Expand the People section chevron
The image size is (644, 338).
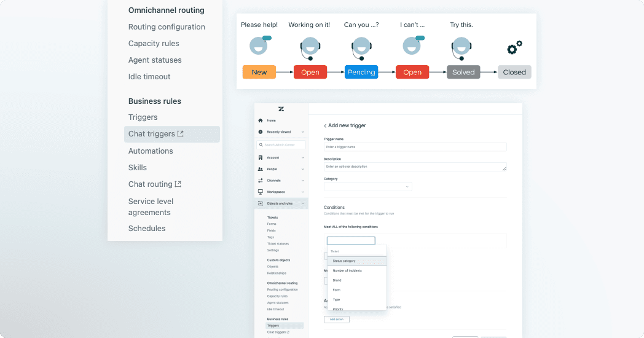coord(303,169)
